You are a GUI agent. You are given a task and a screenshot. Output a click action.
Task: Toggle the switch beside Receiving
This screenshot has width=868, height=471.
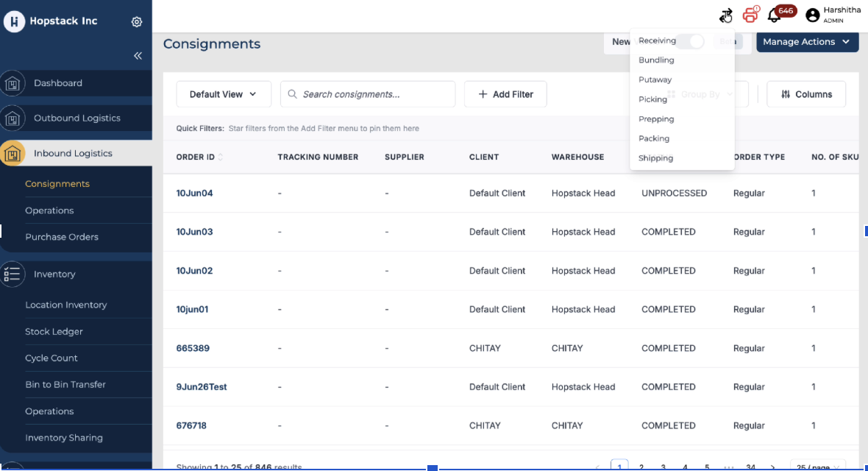point(690,41)
